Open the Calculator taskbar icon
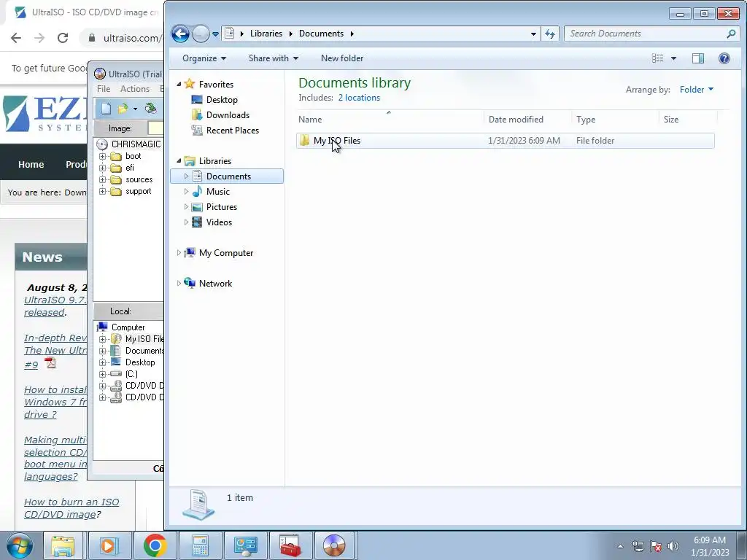Image resolution: width=747 pixels, height=560 pixels. pyautogui.click(x=200, y=545)
